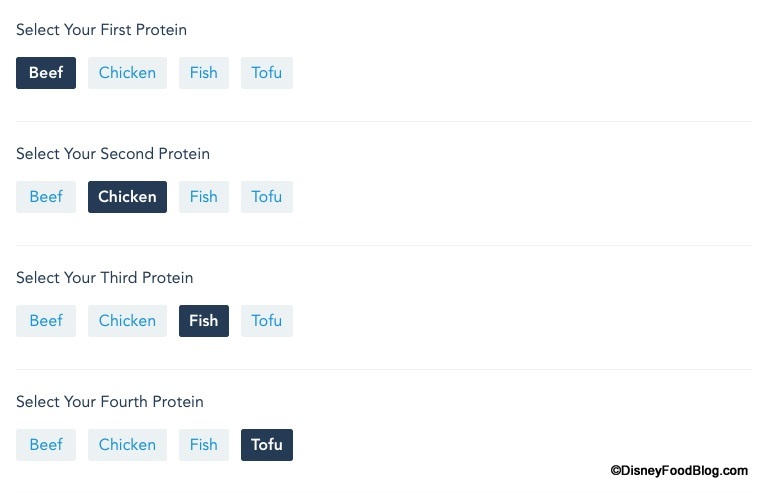Click selected Fish in third protein row
Image resolution: width=768 pixels, height=493 pixels.
pos(203,321)
